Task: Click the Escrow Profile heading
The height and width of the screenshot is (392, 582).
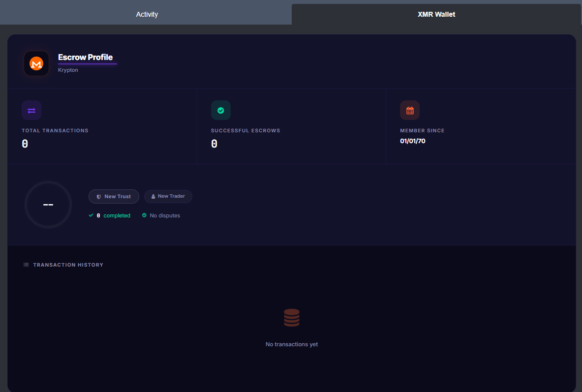Action: [x=86, y=57]
